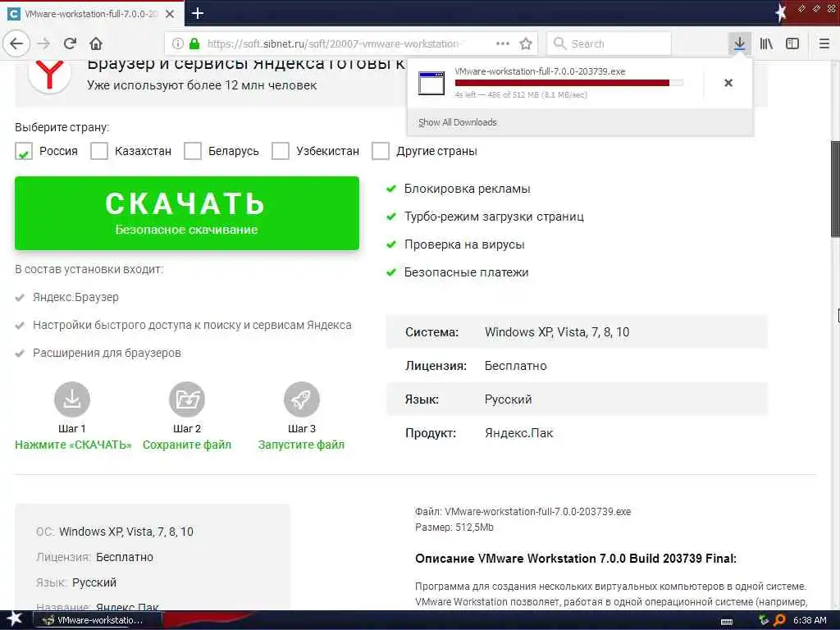The height and width of the screenshot is (630, 840).
Task: Click the Яндекс.Браузер install item
Action: [x=75, y=297]
